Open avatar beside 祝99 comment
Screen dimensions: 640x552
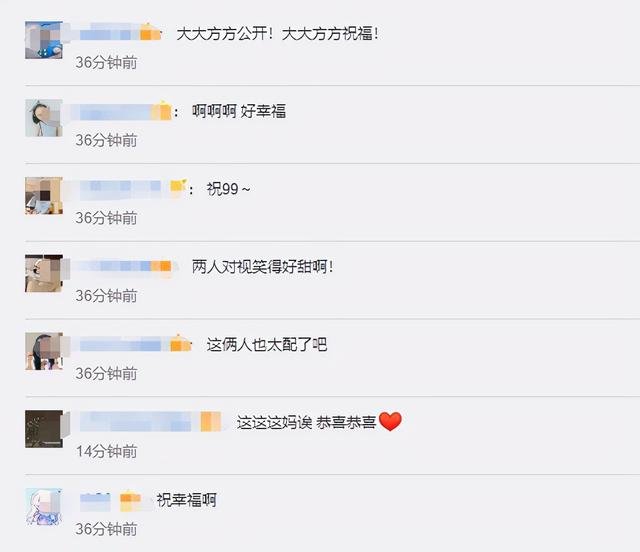point(44,196)
